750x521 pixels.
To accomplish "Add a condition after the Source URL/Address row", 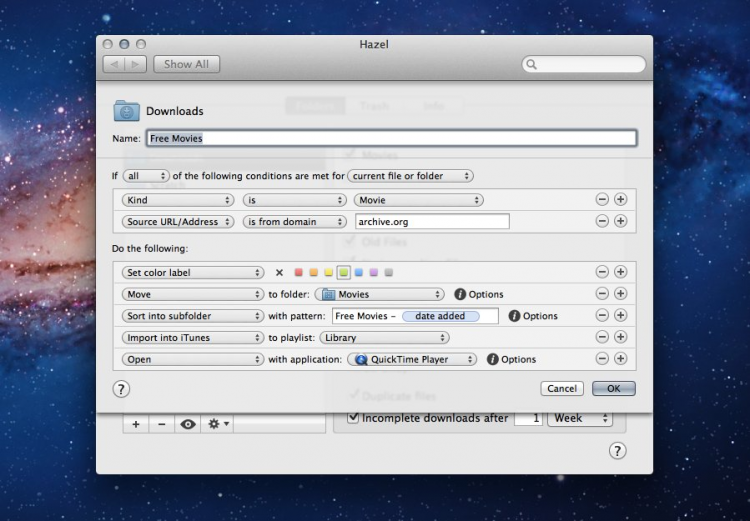I will click(620, 222).
